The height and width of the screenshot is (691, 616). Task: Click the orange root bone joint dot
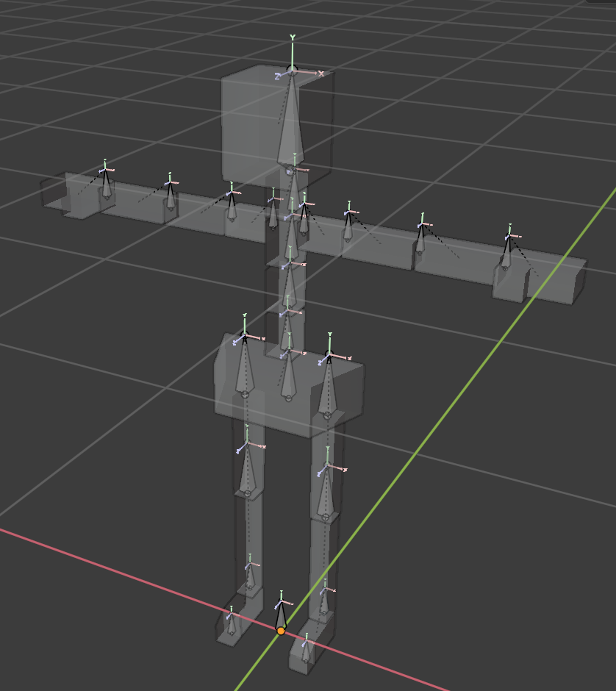point(281,631)
